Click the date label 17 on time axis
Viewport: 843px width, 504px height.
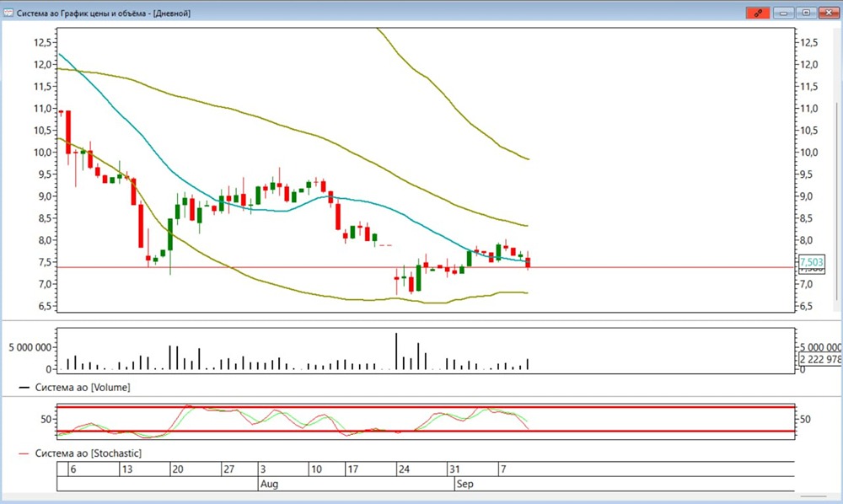point(352,469)
